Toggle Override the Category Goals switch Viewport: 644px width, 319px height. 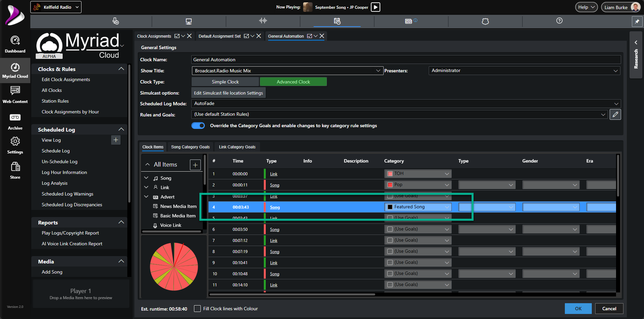[x=198, y=126]
